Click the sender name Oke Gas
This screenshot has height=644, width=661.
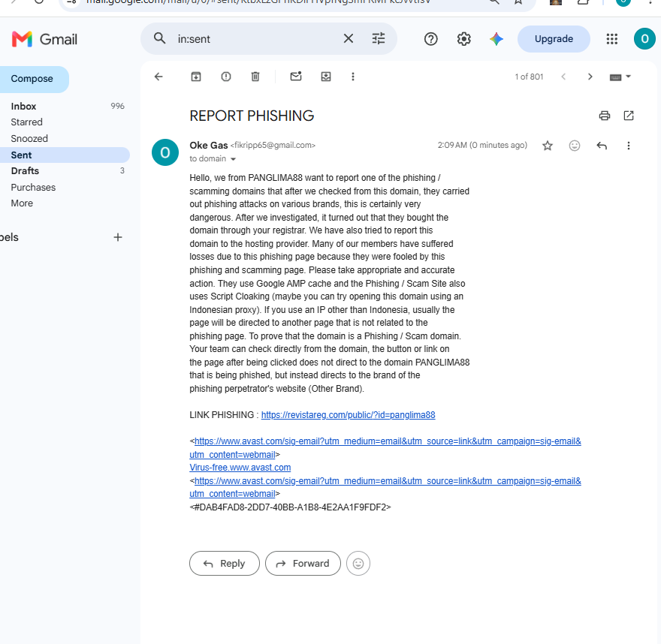(x=209, y=146)
